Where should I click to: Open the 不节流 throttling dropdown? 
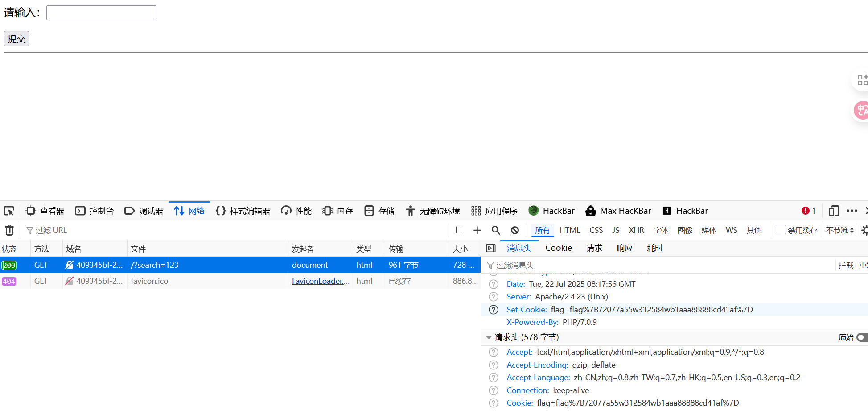pos(839,230)
